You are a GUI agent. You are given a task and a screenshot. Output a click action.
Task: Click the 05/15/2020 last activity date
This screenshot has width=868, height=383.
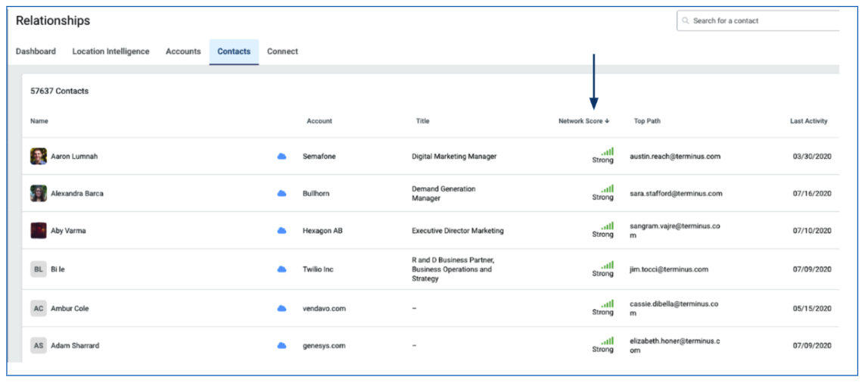pos(812,308)
